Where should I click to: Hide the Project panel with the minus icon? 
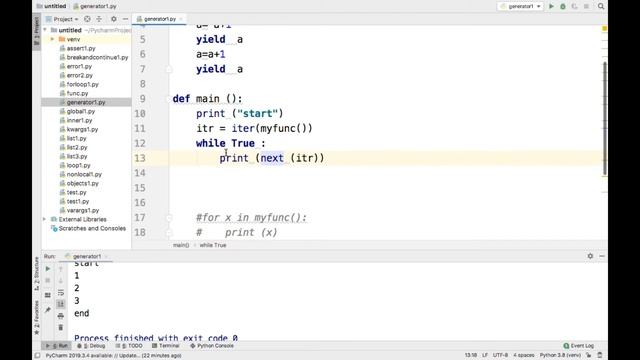125,19
